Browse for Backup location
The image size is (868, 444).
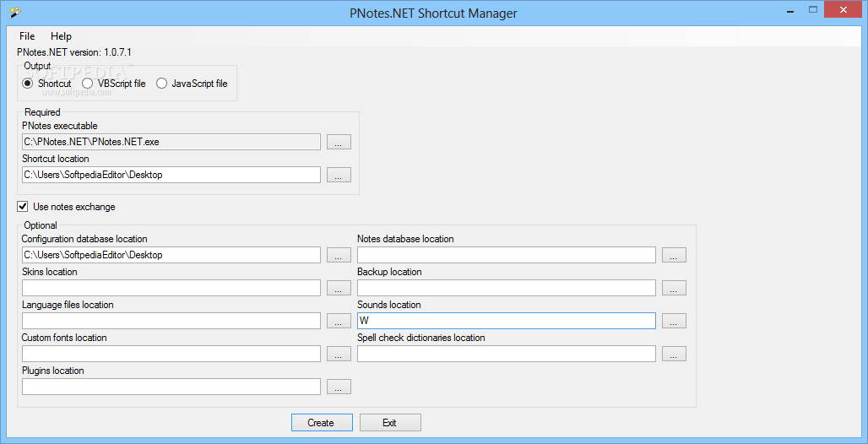(x=674, y=288)
